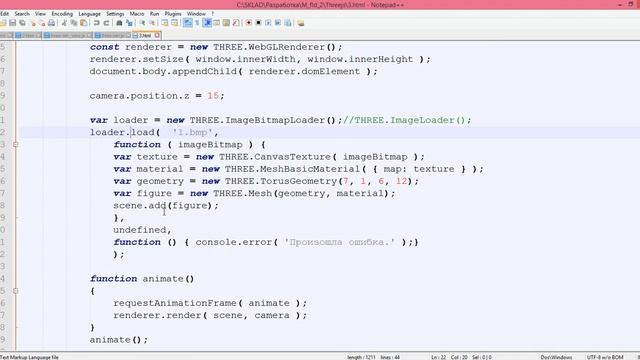Click 'camera.position.z = 15;' line
640x360 pixels.
[157, 96]
